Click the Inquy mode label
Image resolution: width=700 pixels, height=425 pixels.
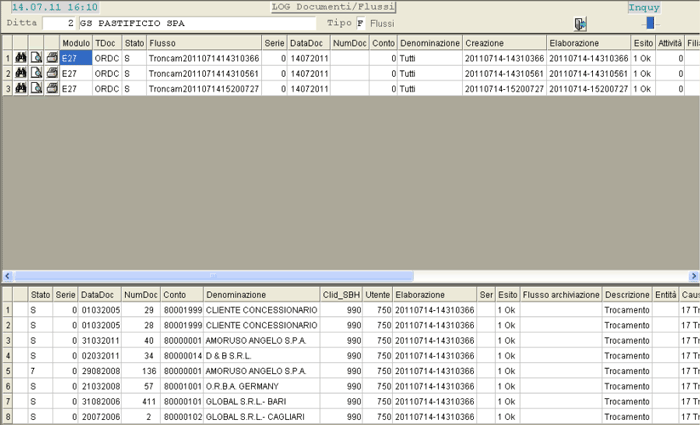coord(643,7)
